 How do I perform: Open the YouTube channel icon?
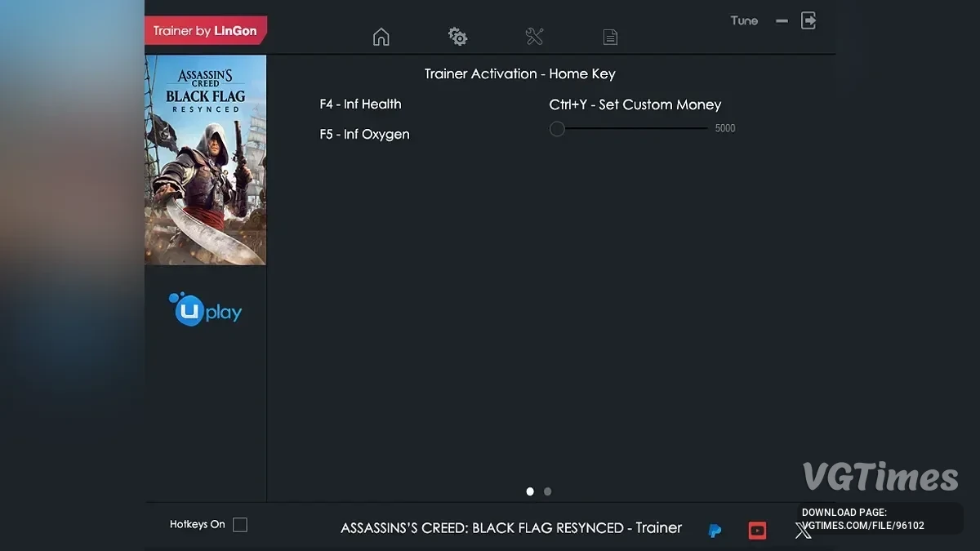(x=757, y=531)
